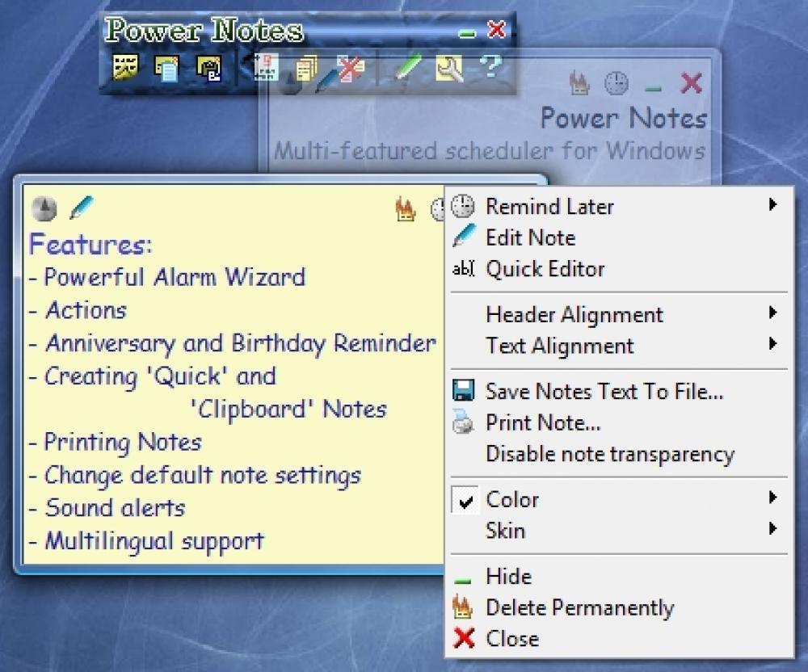Toggle the Color checkmark in the context menu
Screen dimensions: 808x672
465,501
